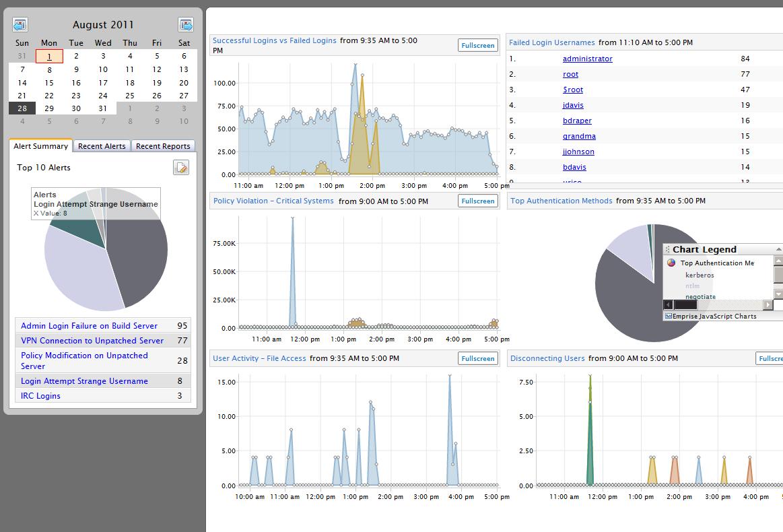Click the root username link

click(570, 74)
